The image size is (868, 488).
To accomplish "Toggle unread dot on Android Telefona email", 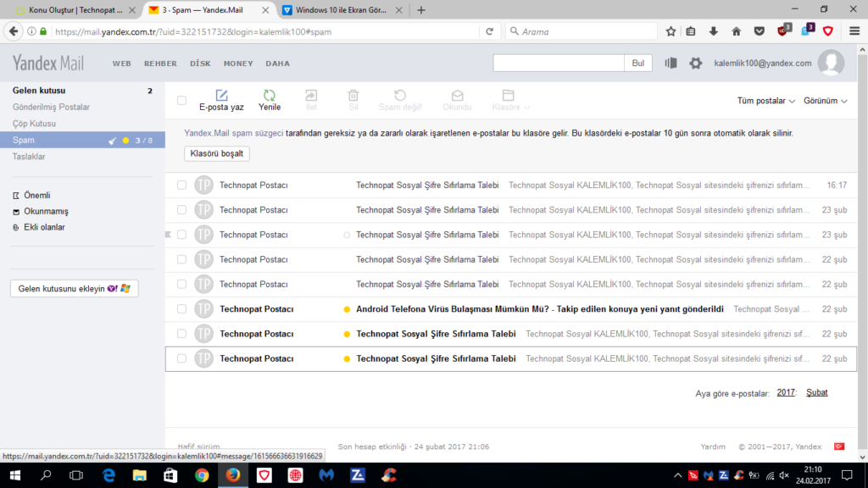I will 347,309.
